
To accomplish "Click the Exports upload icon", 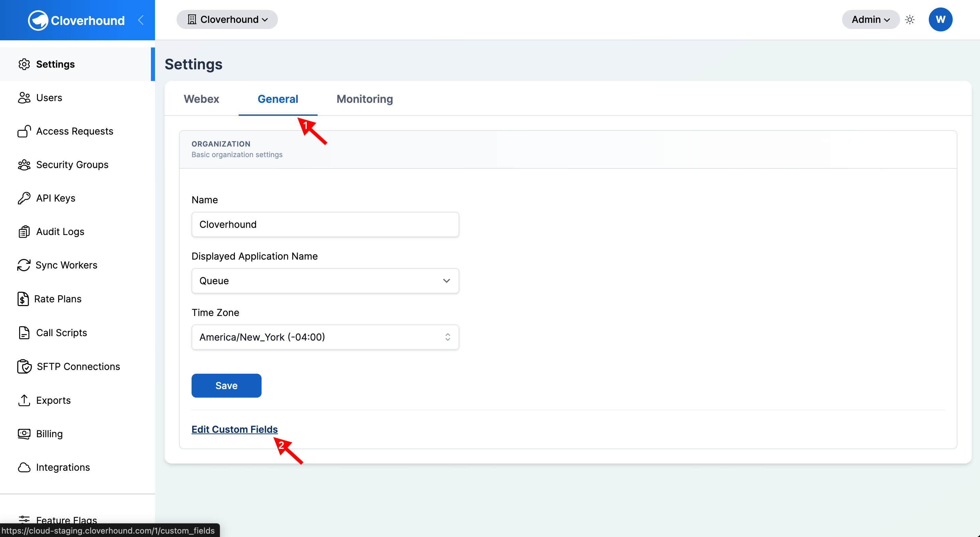I will click(24, 400).
